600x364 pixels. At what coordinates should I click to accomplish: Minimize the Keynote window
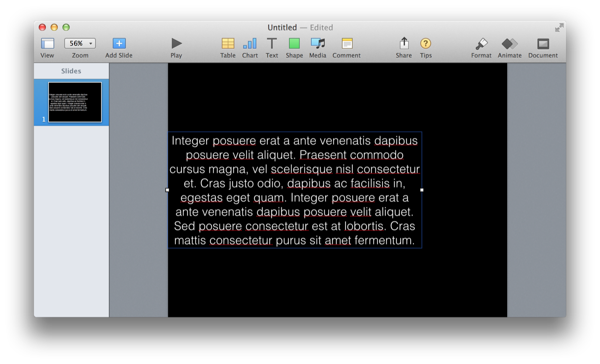[x=54, y=28]
